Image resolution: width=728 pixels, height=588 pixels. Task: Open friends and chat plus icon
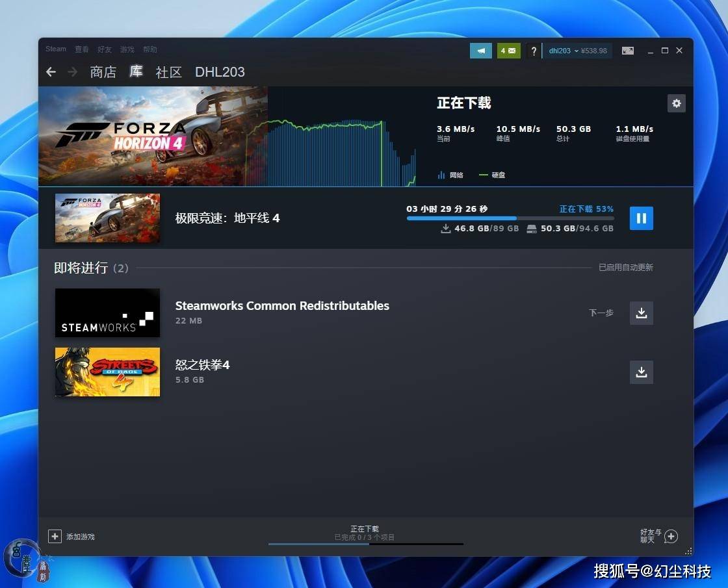671,537
